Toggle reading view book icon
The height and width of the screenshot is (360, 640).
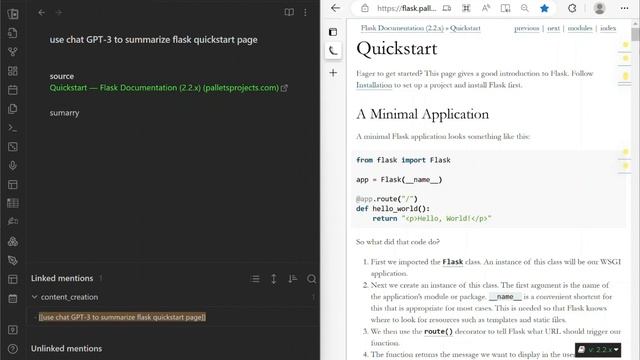coord(289,13)
